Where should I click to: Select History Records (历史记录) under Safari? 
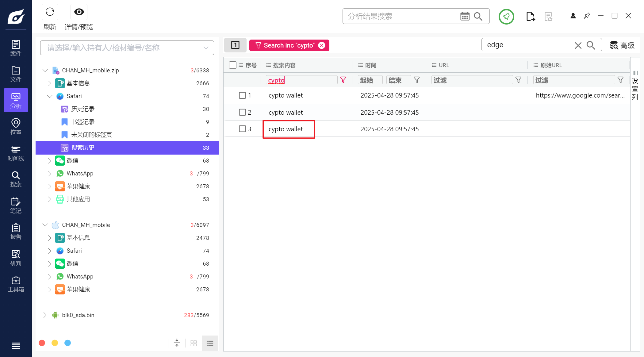pyautogui.click(x=83, y=109)
